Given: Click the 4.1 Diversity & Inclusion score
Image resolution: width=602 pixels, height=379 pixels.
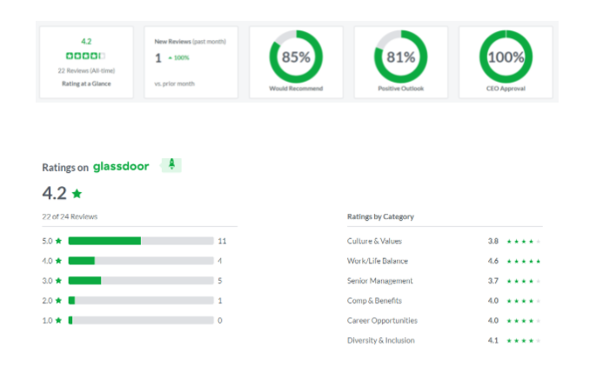Looking at the screenshot, I should pos(493,340).
